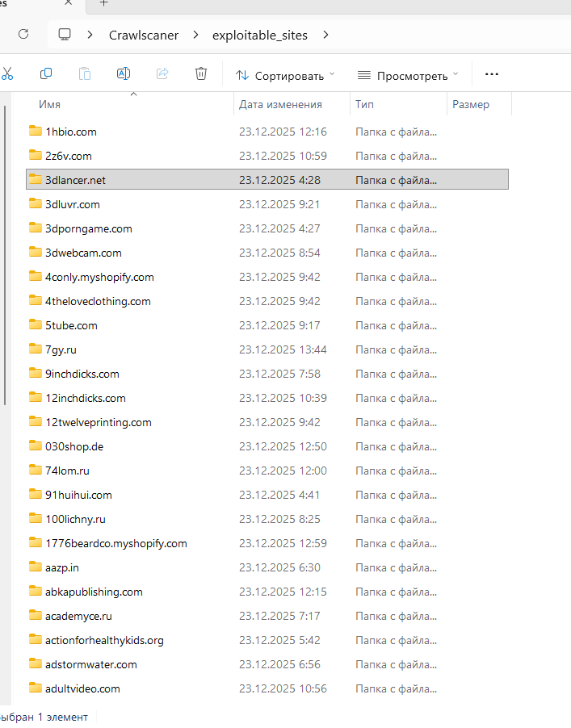
Task: Open the Сортировать dropdown
Action: click(285, 75)
